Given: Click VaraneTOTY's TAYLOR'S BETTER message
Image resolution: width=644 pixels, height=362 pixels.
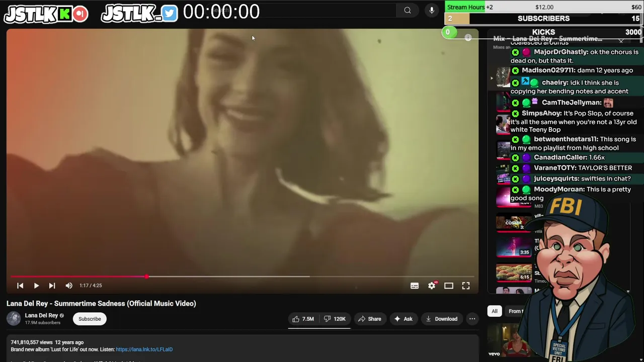Looking at the screenshot, I should pyautogui.click(x=571, y=168).
